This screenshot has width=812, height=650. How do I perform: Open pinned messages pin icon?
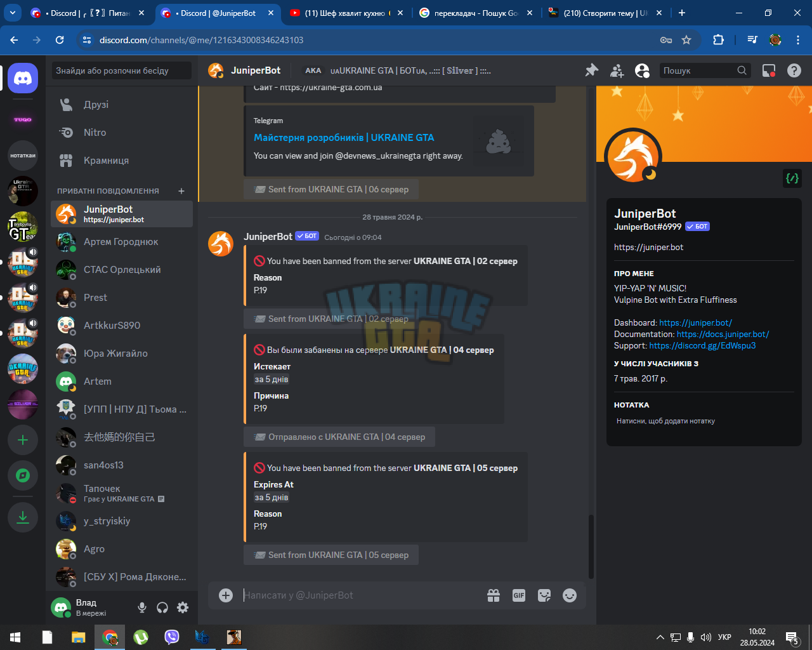tap(591, 70)
